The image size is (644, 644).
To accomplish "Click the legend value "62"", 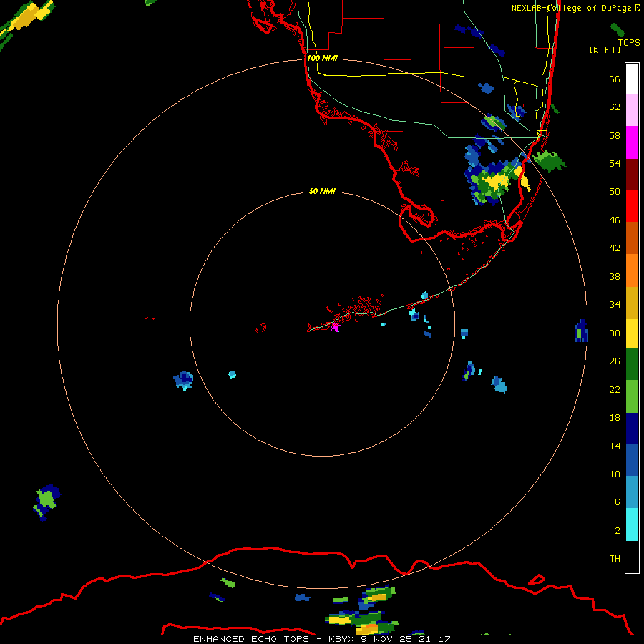I will click(x=615, y=107).
